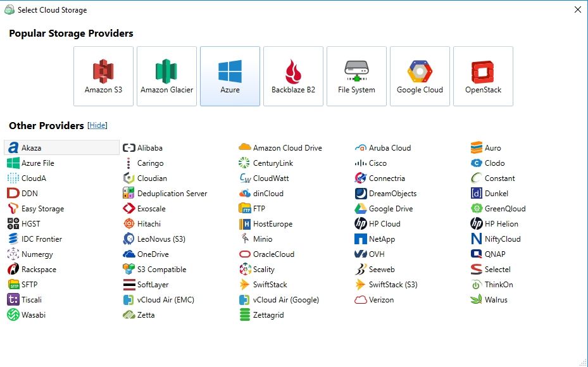Select the Wasabi provider

26,315
